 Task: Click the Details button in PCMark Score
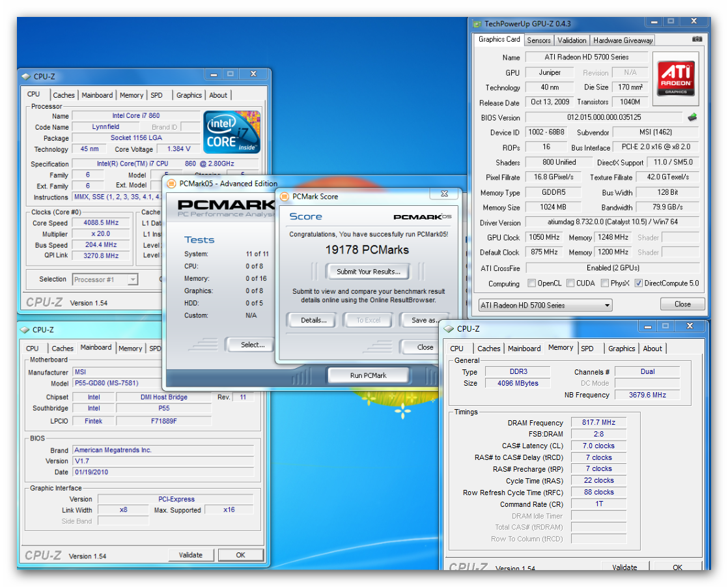tap(313, 321)
